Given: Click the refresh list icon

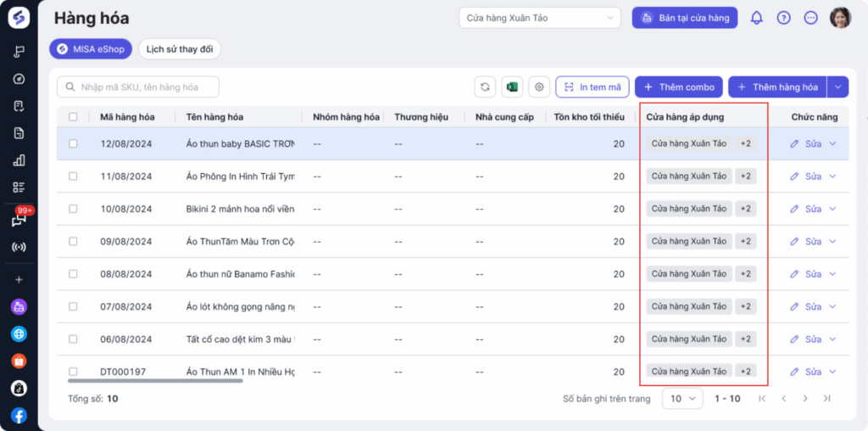Looking at the screenshot, I should pyautogui.click(x=485, y=87).
